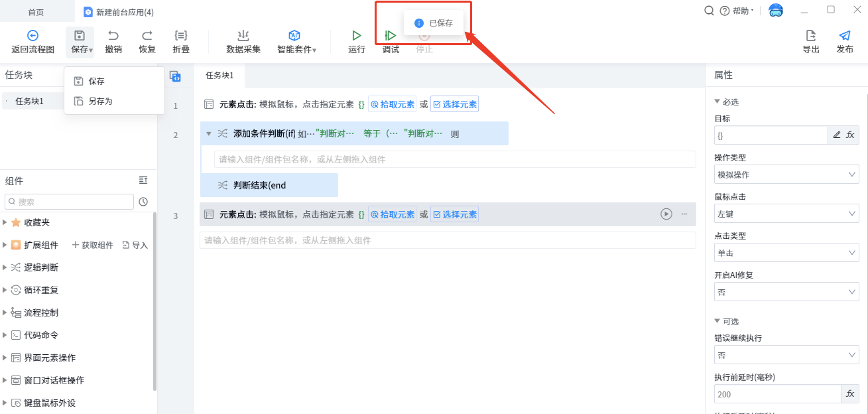Screen dimensions: 868x414
Task: Switch to the 首页 tab
Action: 36,12
